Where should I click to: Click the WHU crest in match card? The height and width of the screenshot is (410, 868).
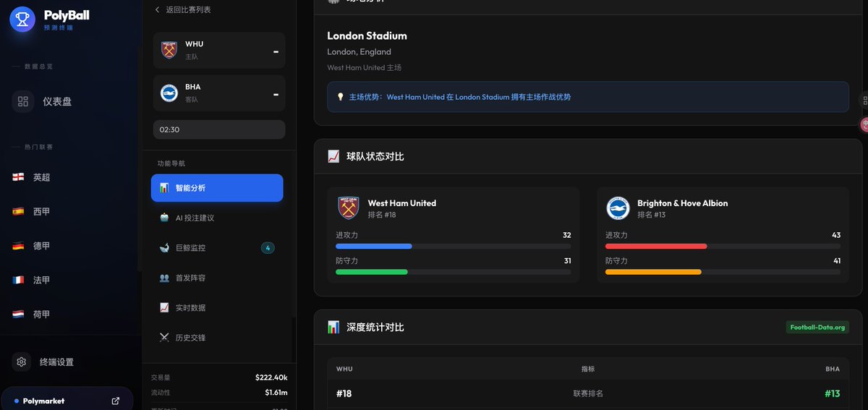(169, 50)
